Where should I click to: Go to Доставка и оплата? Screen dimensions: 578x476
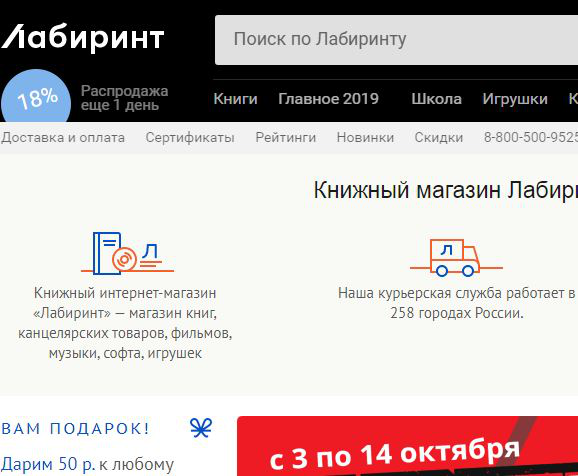63,138
